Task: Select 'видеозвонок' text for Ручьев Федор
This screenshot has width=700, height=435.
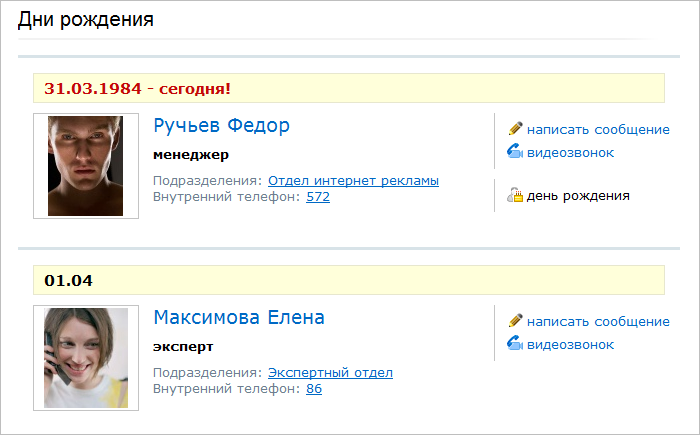Action: tap(570, 153)
